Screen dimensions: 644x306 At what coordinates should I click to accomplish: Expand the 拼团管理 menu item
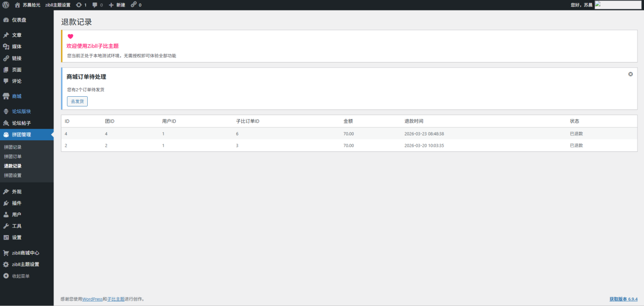[21, 134]
